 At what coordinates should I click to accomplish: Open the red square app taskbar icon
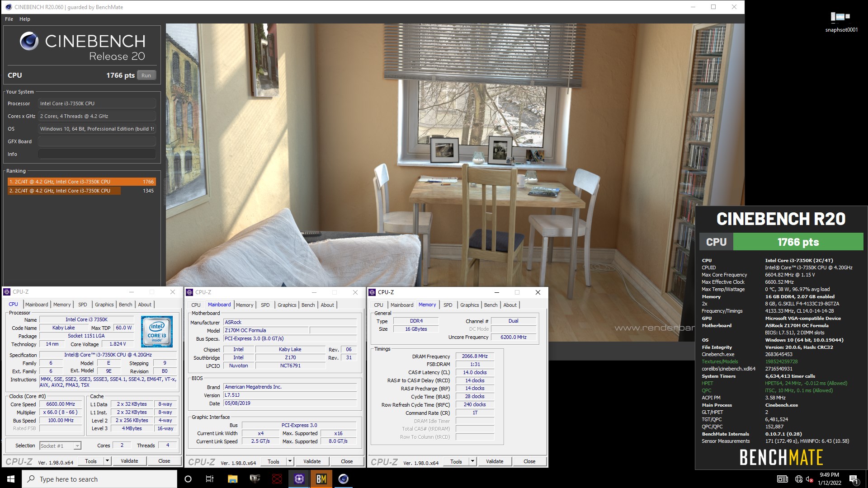(x=277, y=479)
